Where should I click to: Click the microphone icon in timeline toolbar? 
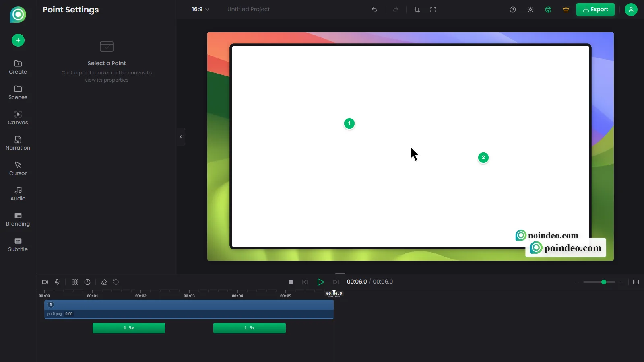click(57, 282)
